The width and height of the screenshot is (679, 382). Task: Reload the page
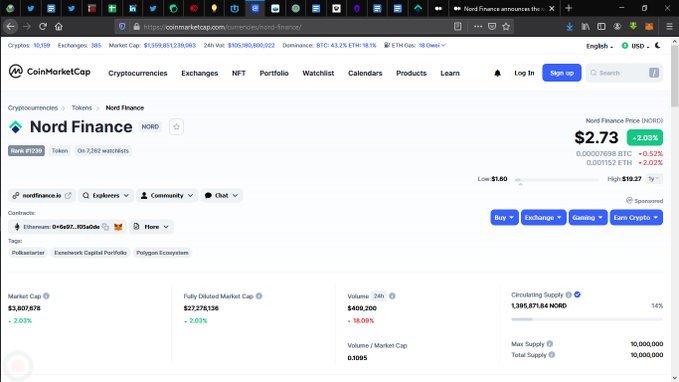tap(42, 26)
